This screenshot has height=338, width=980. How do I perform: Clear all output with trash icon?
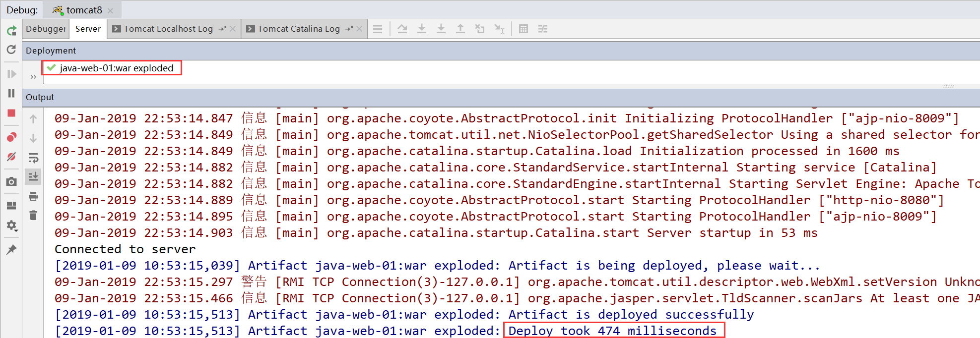(x=33, y=215)
